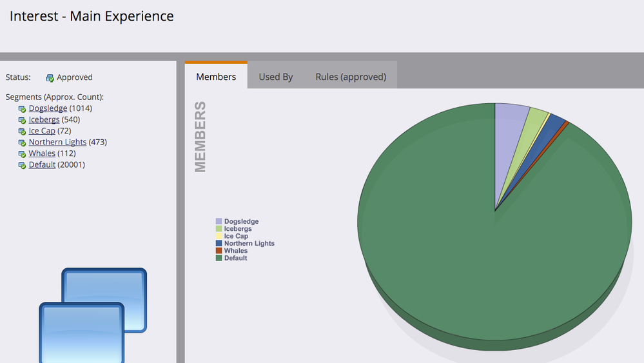
Task: Open the Rules (approved) tab
Action: tap(351, 77)
